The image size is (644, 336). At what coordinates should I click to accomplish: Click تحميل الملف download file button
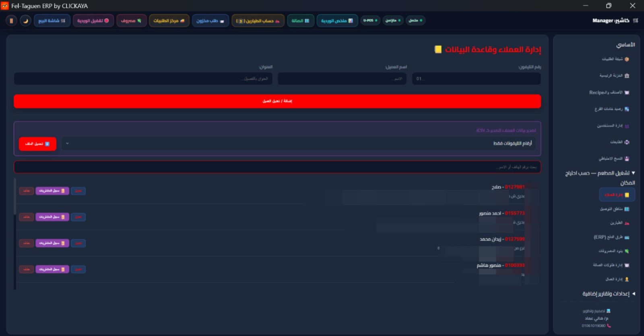click(37, 144)
